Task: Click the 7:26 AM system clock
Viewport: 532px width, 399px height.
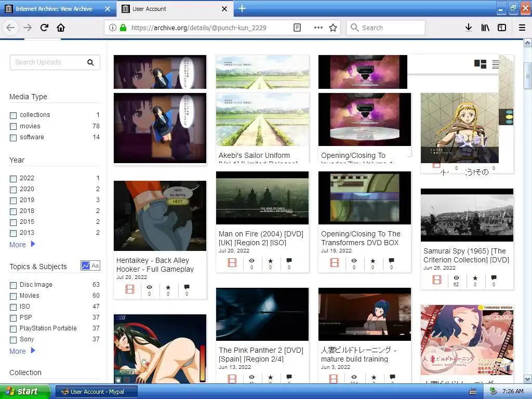Action: (513, 391)
